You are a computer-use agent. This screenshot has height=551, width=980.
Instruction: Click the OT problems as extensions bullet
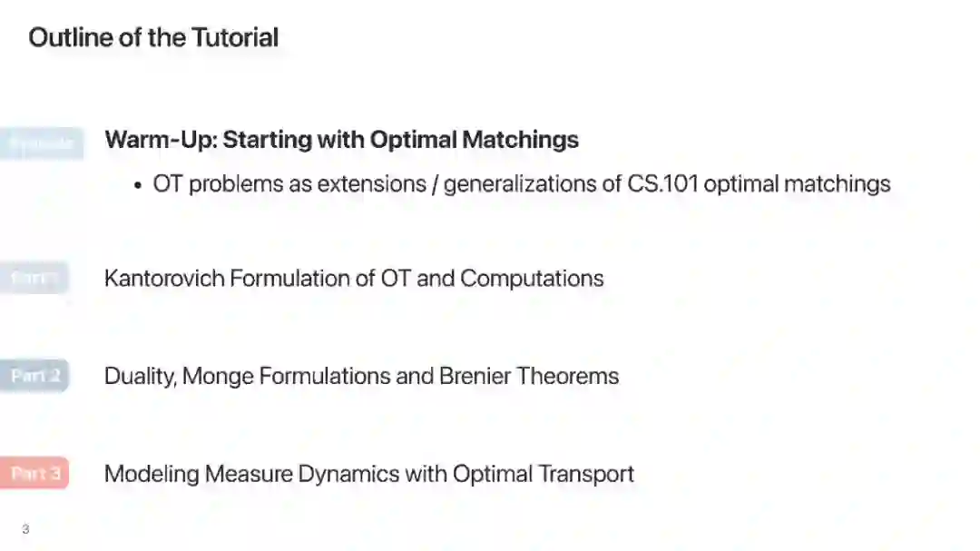[521, 184]
